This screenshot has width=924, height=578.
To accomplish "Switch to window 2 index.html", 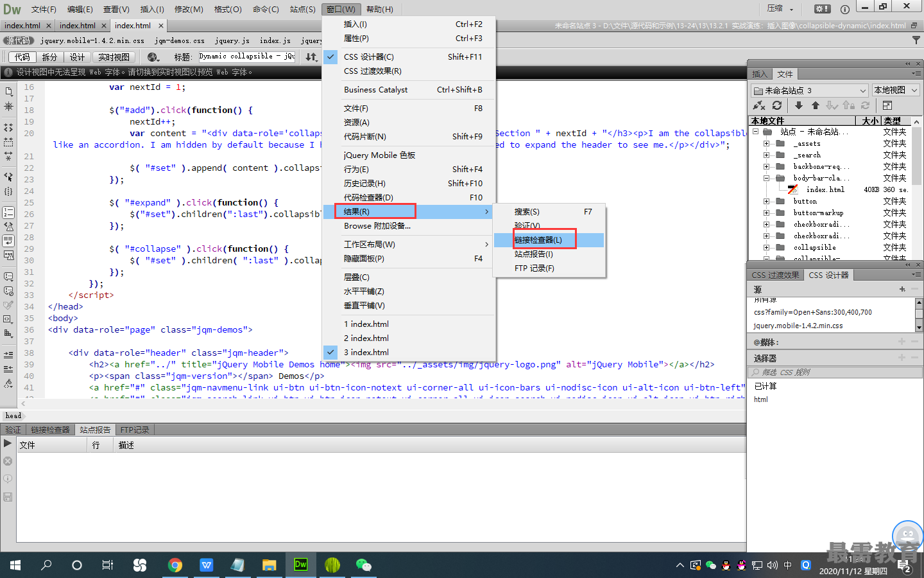I will tap(409, 338).
